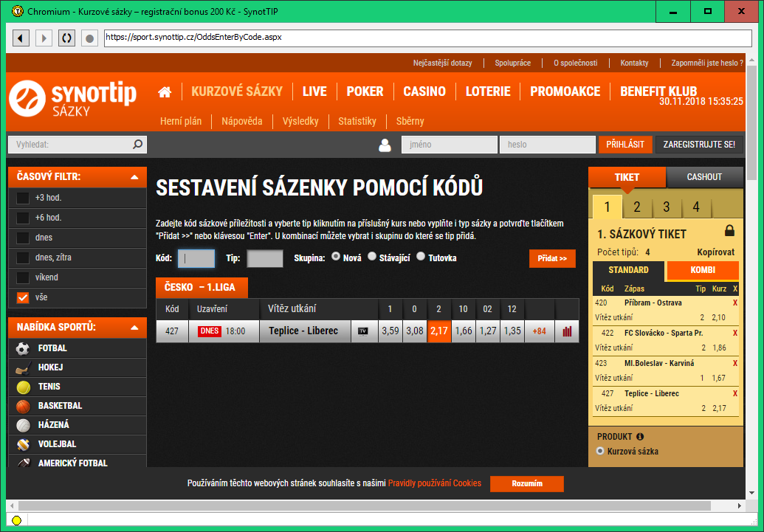
Task: Select Házená ball icon
Action: tap(23, 425)
